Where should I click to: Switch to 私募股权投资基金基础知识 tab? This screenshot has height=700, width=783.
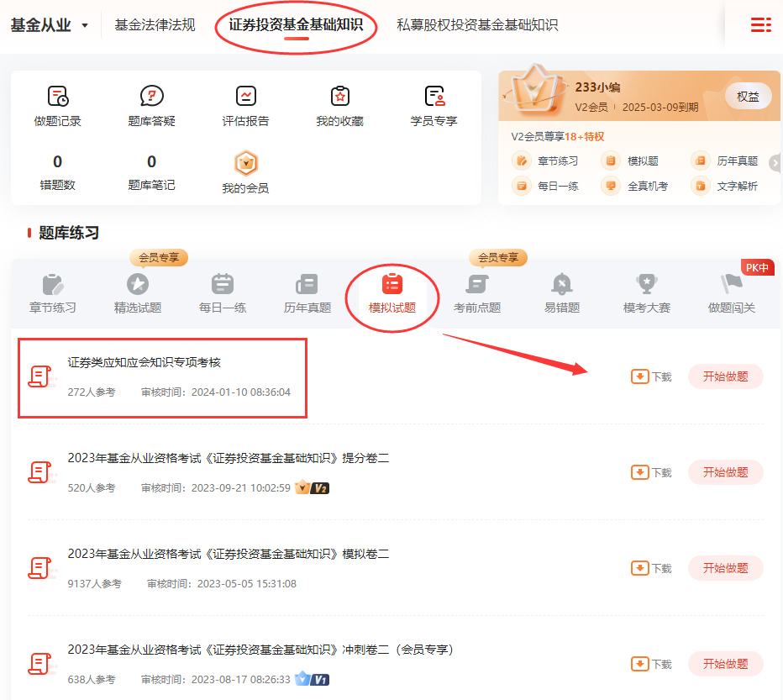coord(477,25)
